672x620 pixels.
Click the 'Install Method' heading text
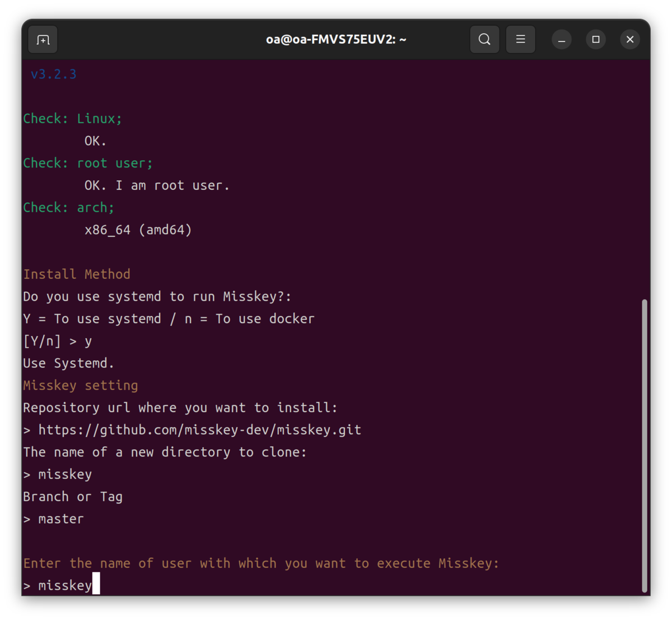77,274
